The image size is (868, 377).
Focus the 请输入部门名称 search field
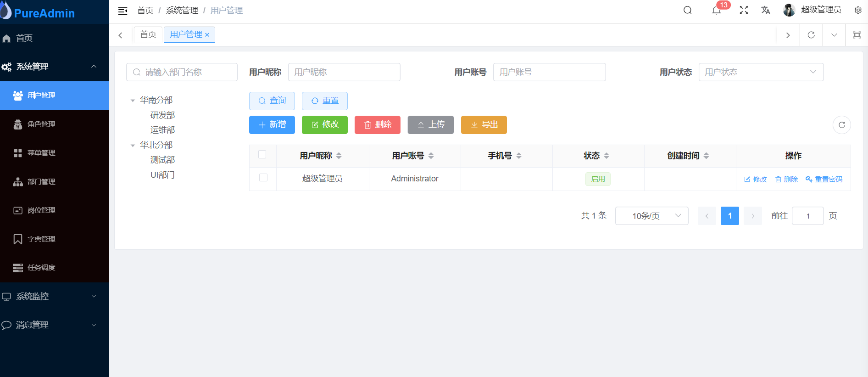pyautogui.click(x=182, y=72)
